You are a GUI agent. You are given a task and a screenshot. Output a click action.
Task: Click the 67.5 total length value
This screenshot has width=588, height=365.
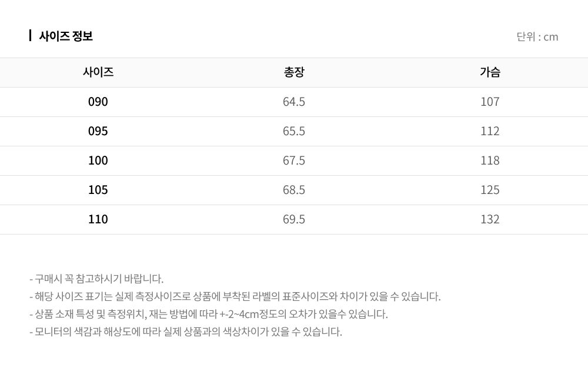pos(294,160)
